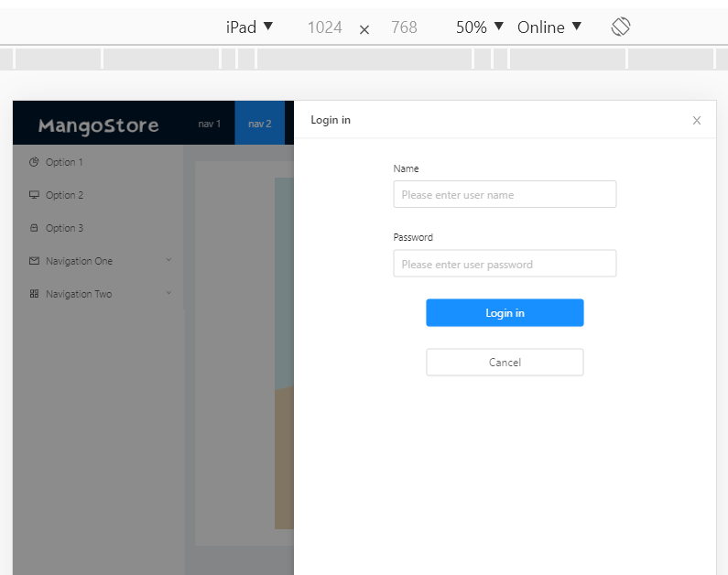
Task: Select the nav 2 menu item
Action: tap(259, 124)
